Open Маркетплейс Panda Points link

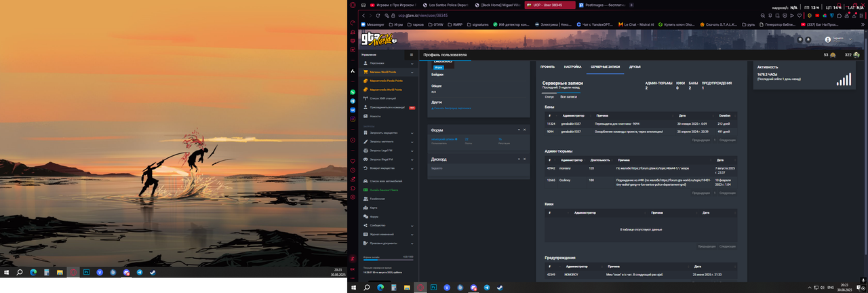(386, 81)
